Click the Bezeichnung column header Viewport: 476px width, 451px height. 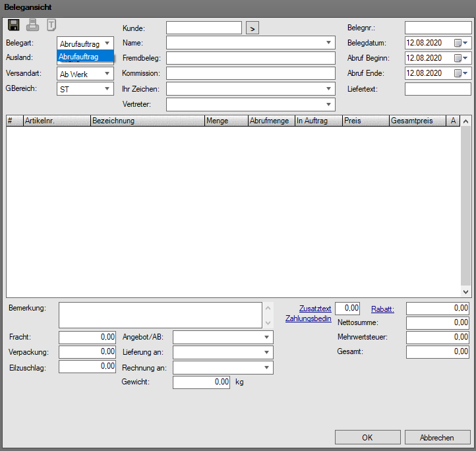(x=147, y=121)
